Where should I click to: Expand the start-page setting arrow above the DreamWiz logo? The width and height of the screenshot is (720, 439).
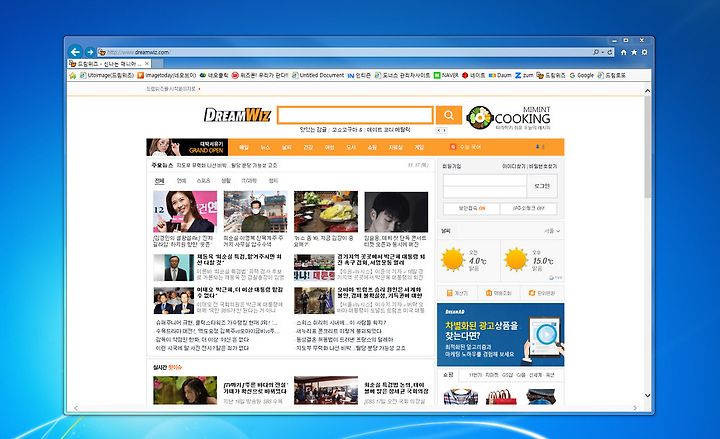point(199,89)
